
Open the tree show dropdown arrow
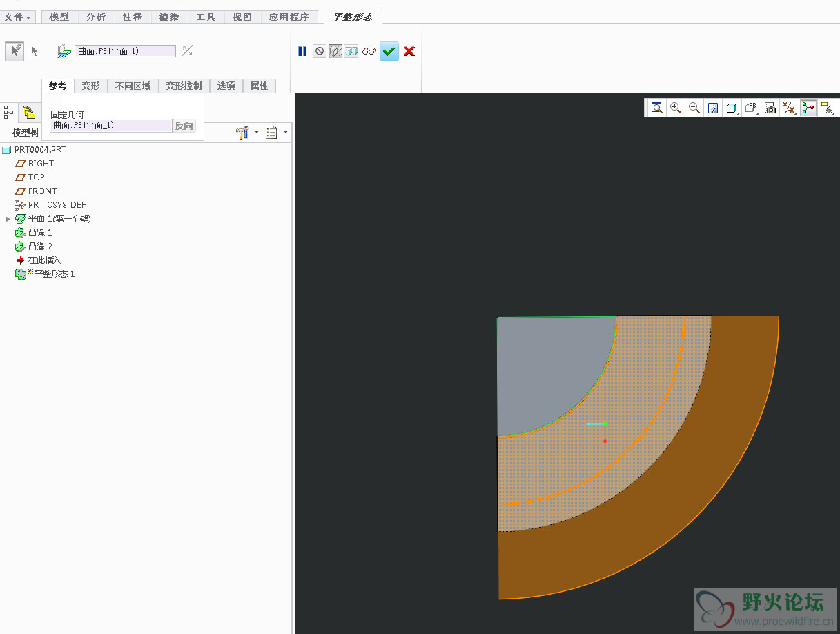(286, 133)
